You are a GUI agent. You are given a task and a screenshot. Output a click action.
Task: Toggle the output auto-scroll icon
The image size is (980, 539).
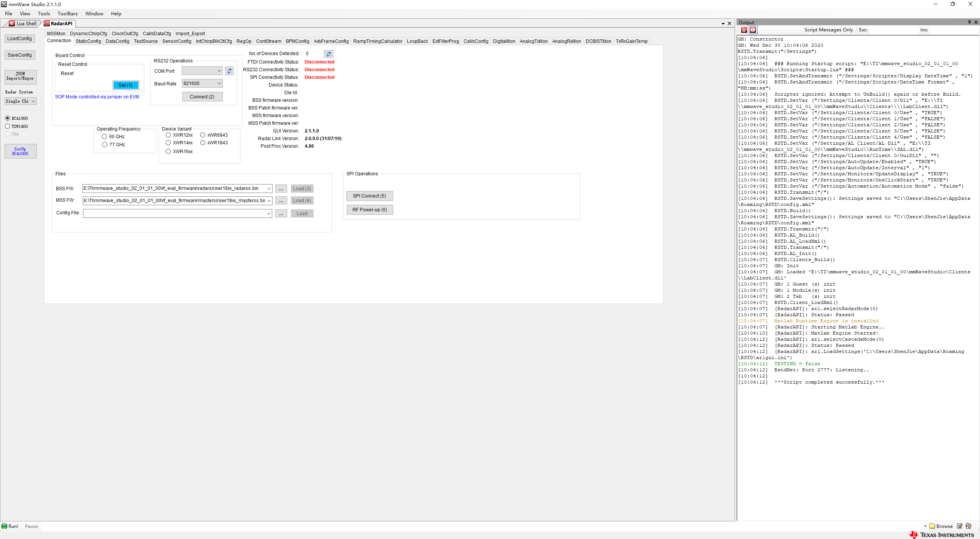pyautogui.click(x=753, y=30)
